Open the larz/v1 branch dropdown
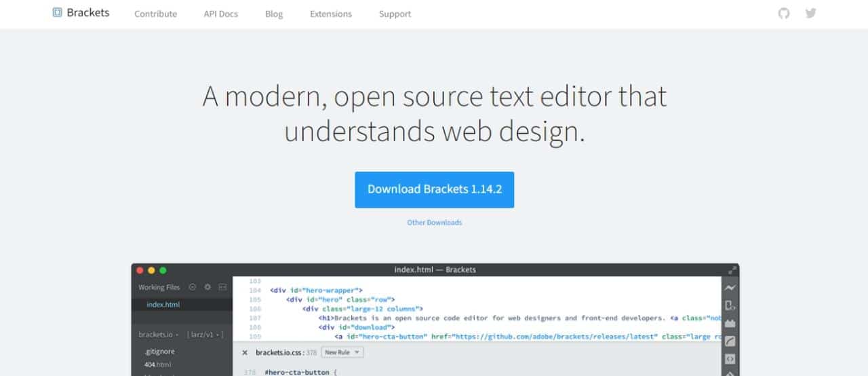This screenshot has width=868, height=376. [205, 335]
